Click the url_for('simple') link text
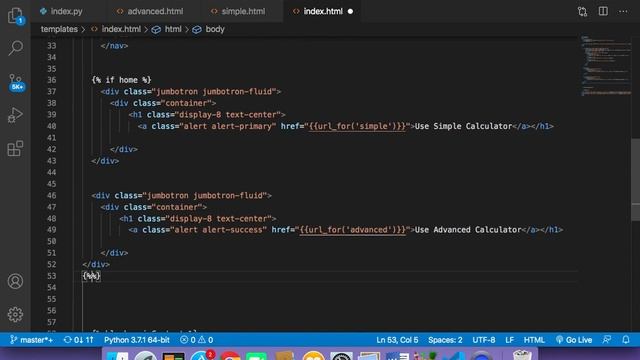Image resolution: width=640 pixels, height=360 pixels. [x=357, y=126]
